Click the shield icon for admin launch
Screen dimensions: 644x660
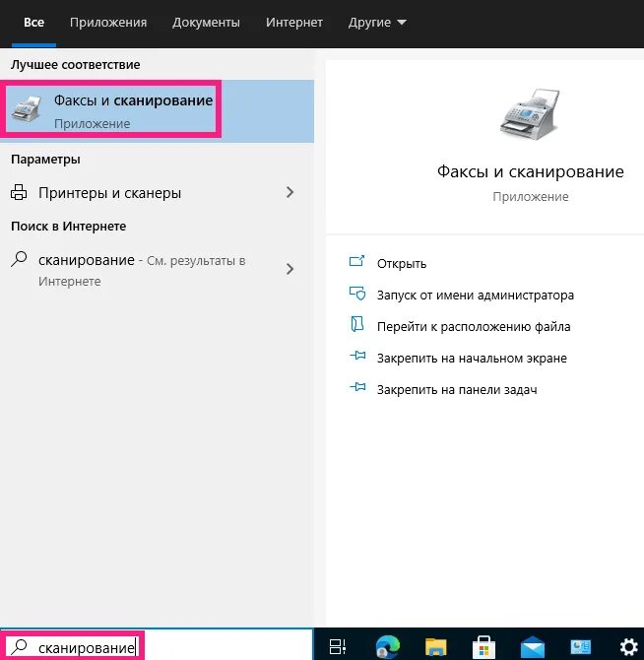[357, 293]
